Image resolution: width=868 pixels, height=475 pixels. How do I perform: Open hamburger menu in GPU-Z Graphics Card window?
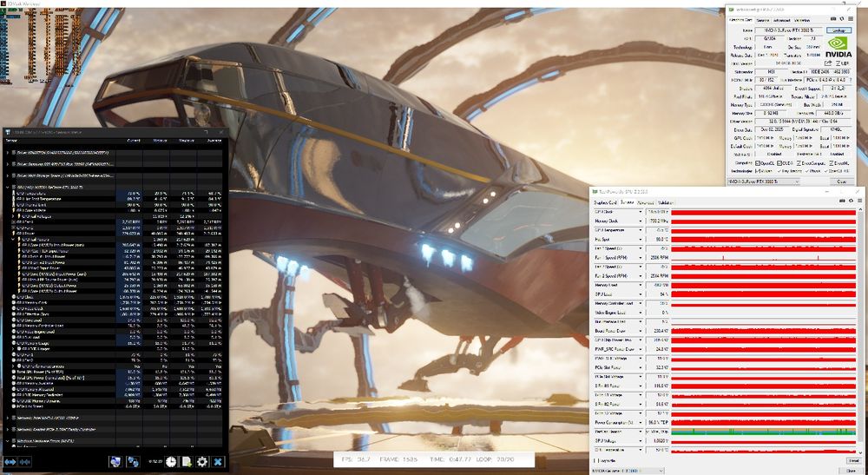[851, 19]
